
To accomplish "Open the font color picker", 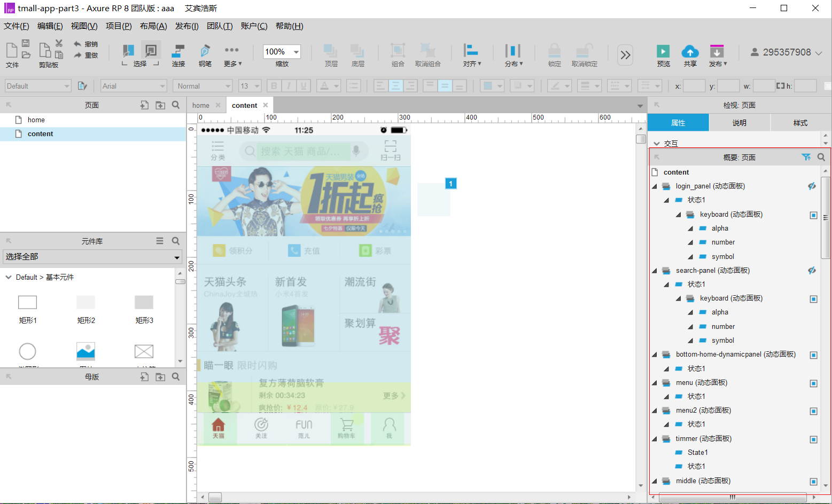I will (329, 86).
